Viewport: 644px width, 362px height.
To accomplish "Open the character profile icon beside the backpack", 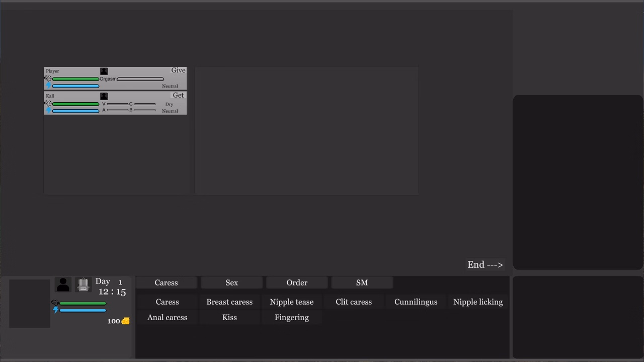I will coord(63,284).
